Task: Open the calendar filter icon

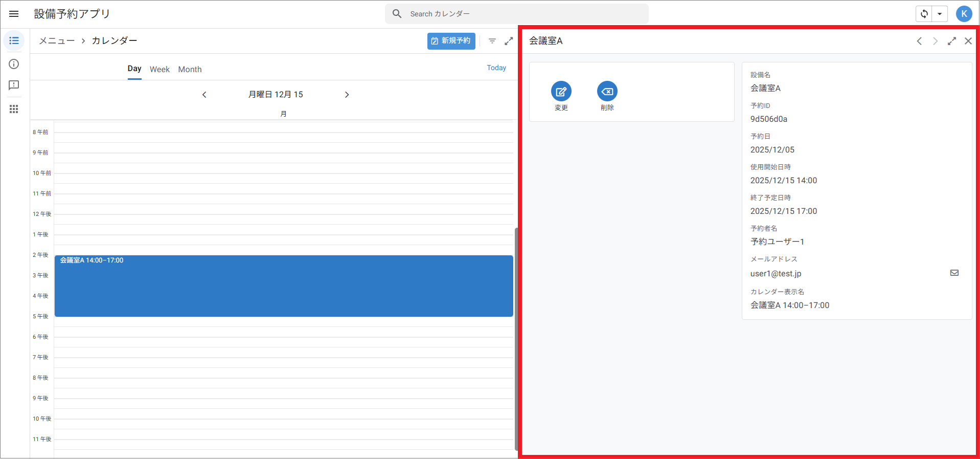Action: click(492, 41)
